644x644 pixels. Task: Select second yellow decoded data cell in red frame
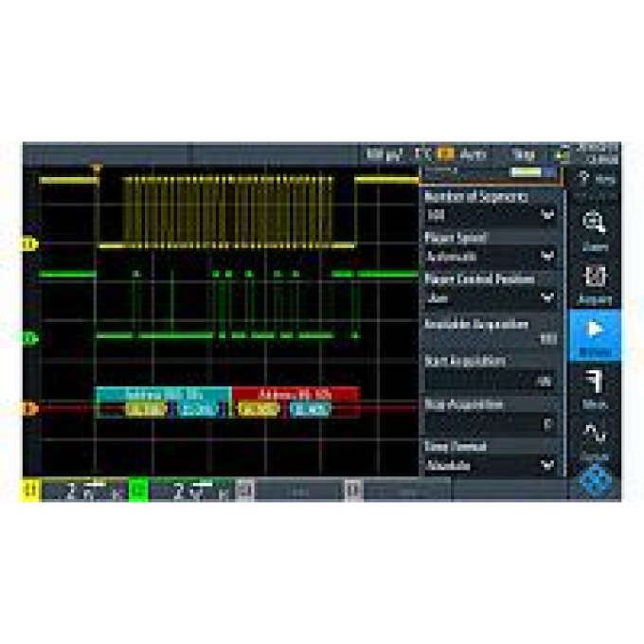point(259,409)
